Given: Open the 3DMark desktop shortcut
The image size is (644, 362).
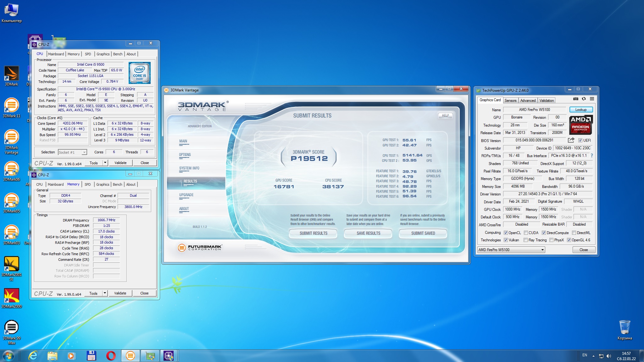Looking at the screenshot, I should (11, 76).
